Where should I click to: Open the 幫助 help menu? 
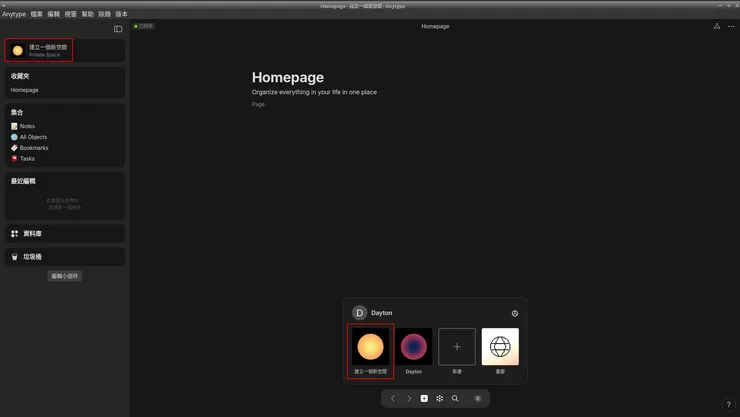pyautogui.click(x=88, y=14)
